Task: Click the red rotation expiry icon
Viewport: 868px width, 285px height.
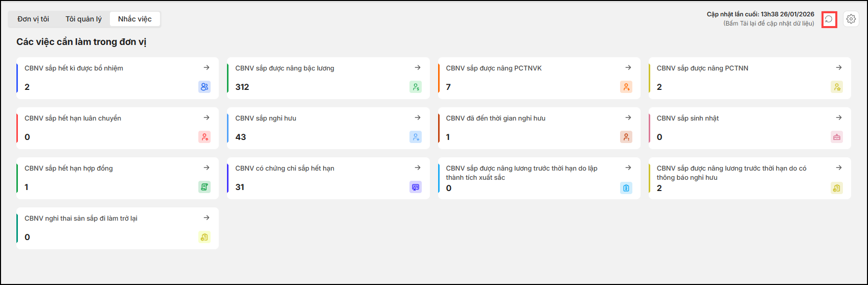Action: [204, 137]
